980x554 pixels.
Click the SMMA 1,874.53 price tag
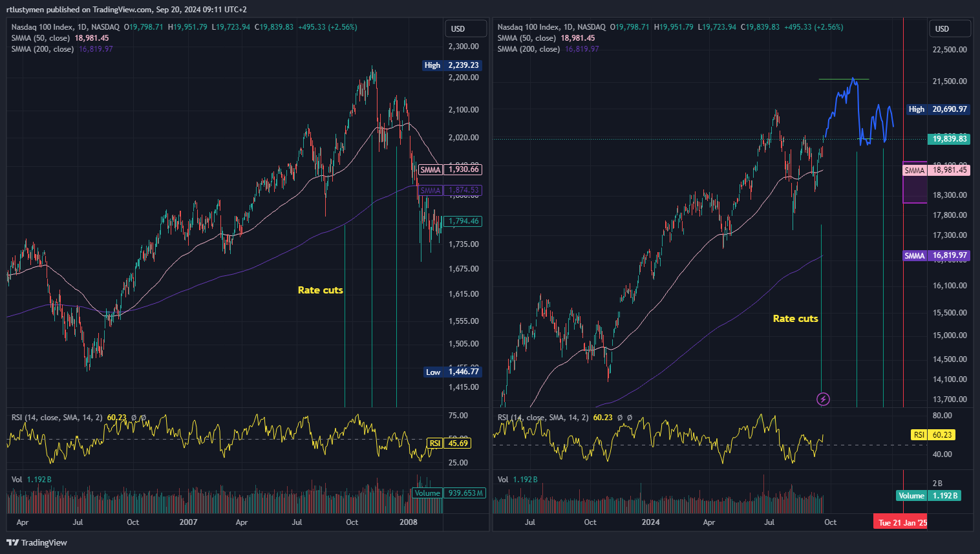450,190
